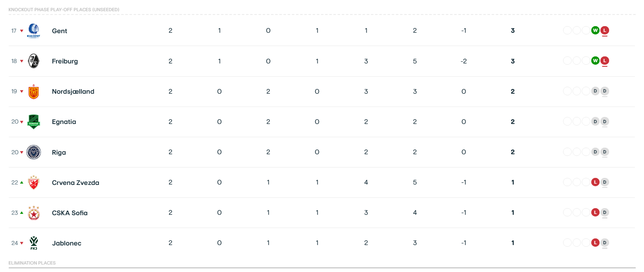The image size is (644, 272).
Task: Click Gent's green W form badge
Action: pyautogui.click(x=595, y=30)
